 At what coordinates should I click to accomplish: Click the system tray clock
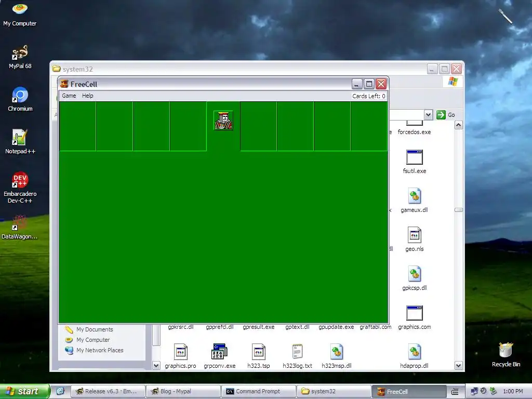pos(513,391)
